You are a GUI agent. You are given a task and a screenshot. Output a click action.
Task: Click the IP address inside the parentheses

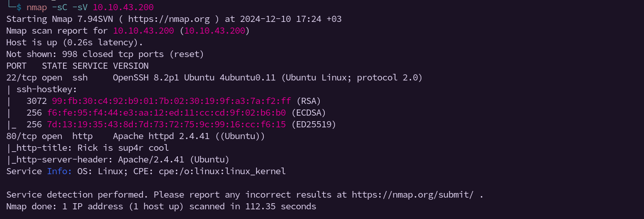214,31
